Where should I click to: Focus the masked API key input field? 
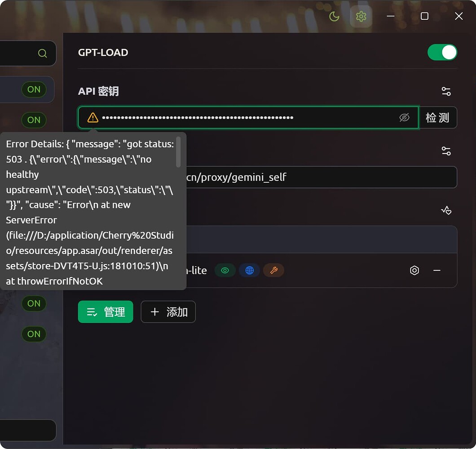(248, 118)
